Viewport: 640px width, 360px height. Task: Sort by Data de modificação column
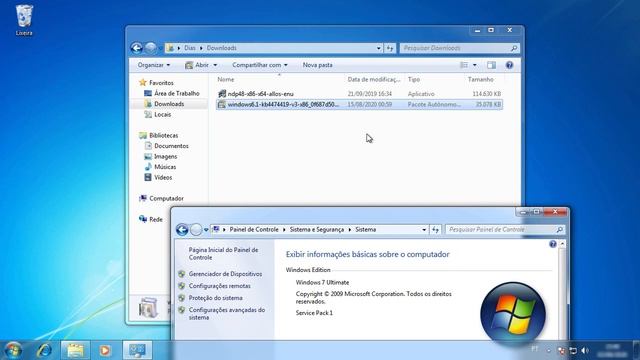tap(374, 79)
